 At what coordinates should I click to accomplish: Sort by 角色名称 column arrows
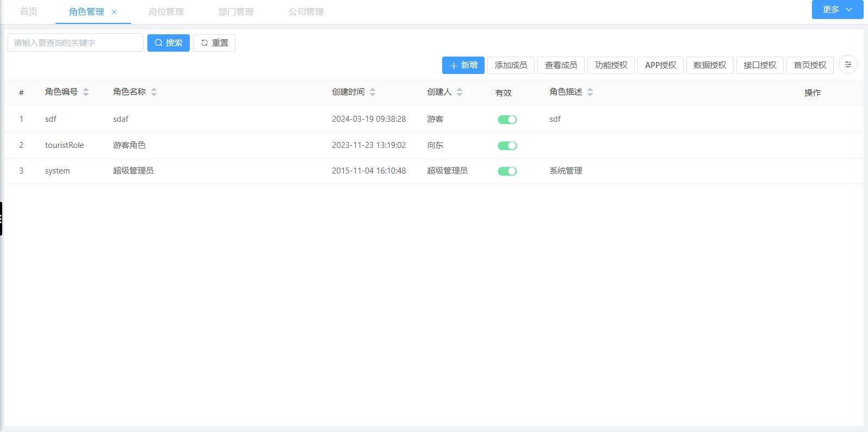pos(154,92)
